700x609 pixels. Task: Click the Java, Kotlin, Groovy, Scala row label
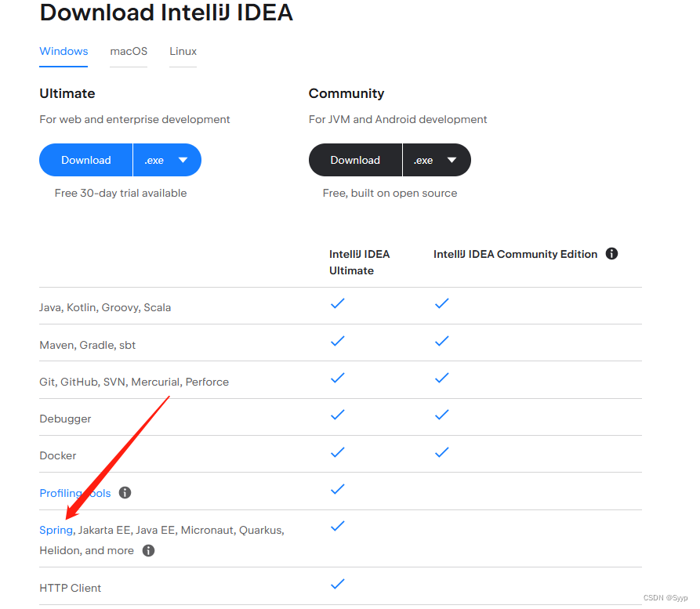(x=105, y=307)
